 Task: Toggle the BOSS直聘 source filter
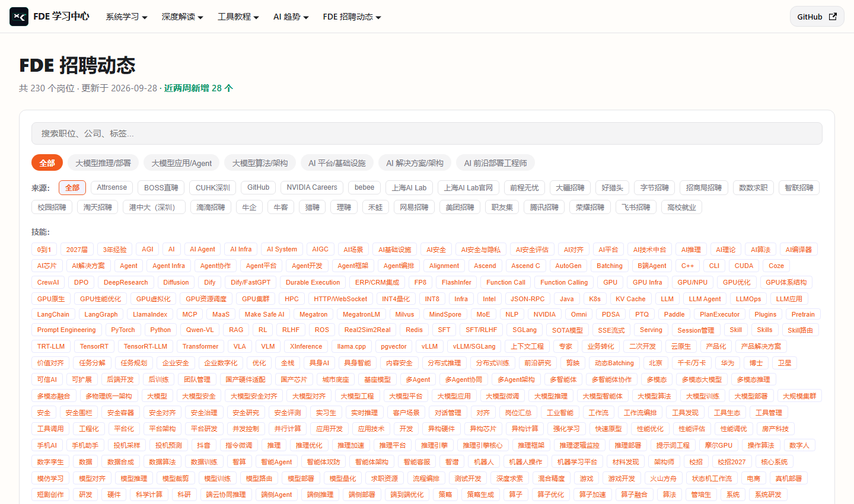(x=161, y=187)
